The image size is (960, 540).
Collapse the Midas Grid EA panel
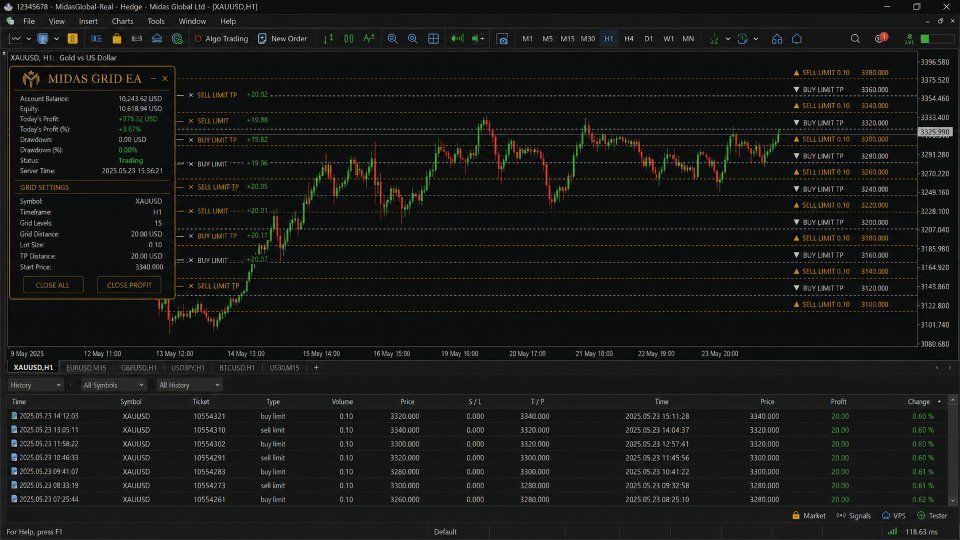153,78
